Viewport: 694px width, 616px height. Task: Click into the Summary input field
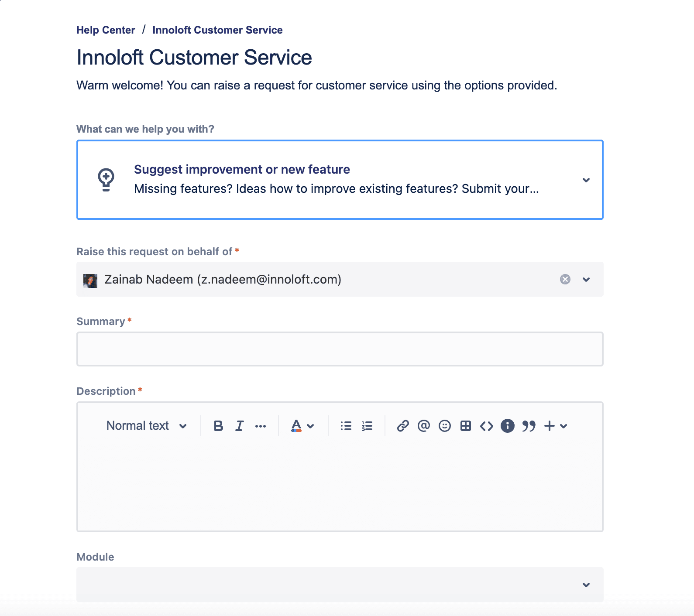[340, 349]
